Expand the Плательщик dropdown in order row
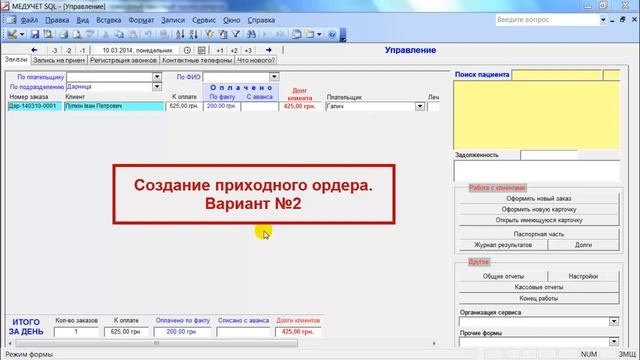Image resolution: width=640 pixels, height=360 pixels. pyautogui.click(x=420, y=107)
